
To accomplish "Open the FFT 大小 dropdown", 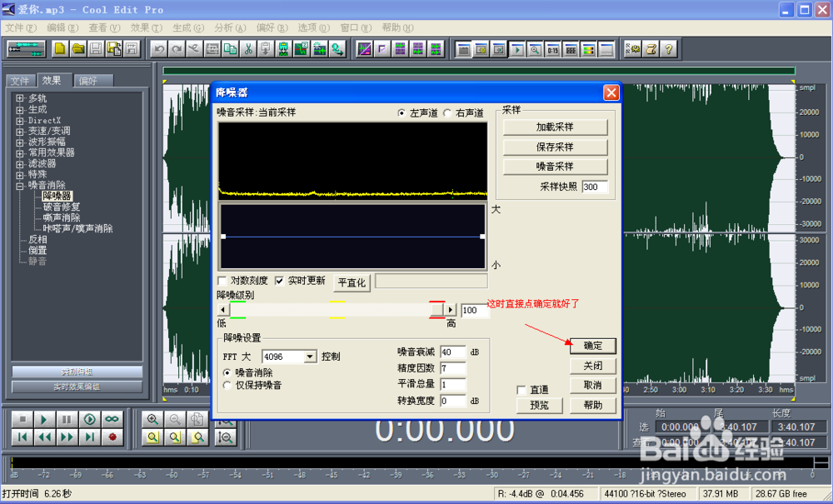I will click(310, 356).
